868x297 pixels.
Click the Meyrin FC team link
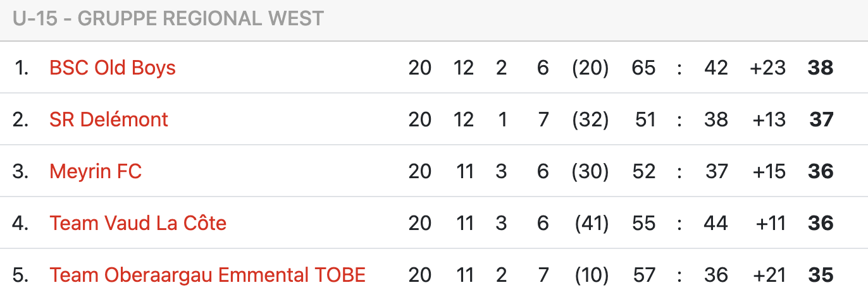pos(96,171)
